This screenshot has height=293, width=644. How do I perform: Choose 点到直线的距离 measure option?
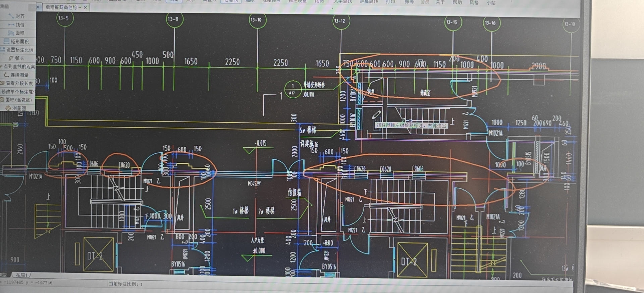pyautogui.click(x=17, y=66)
